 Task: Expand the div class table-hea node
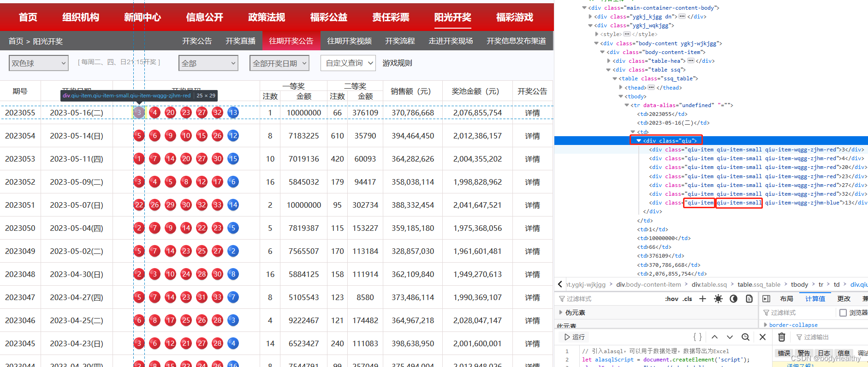(609, 61)
